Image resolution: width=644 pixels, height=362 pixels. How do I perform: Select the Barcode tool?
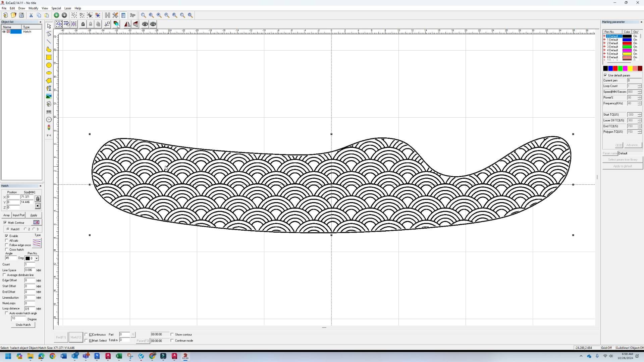click(x=49, y=112)
